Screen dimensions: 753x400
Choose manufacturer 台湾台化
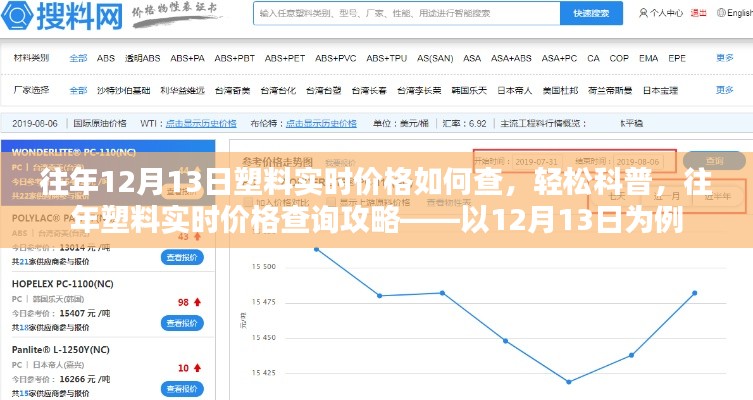point(278,90)
